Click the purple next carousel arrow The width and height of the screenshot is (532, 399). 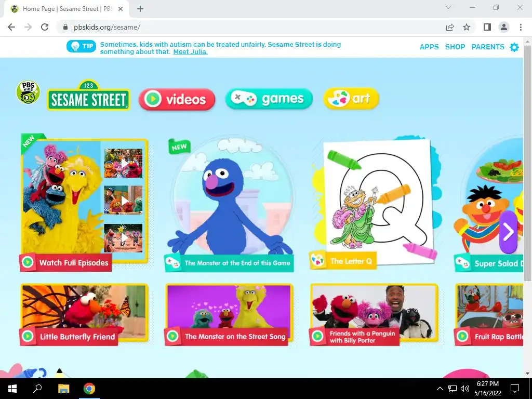pos(508,232)
